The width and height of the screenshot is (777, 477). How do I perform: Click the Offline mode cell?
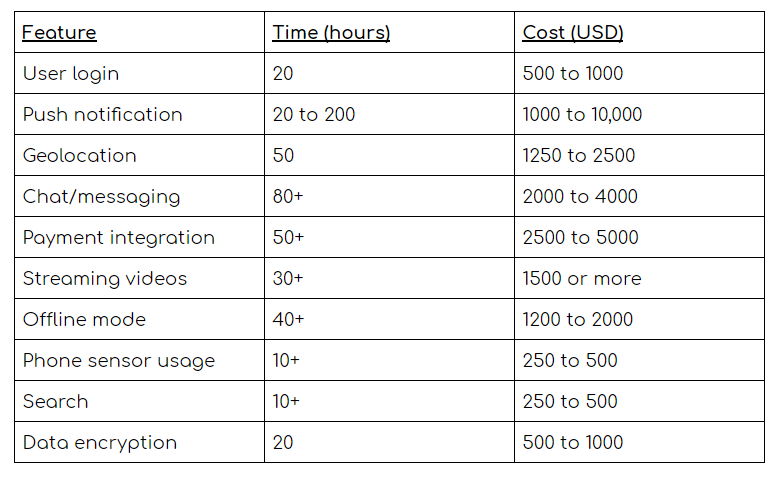tap(84, 320)
